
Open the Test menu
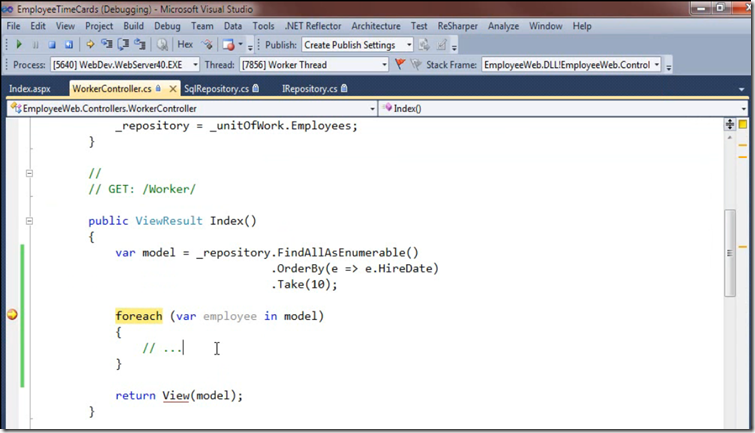tap(418, 26)
